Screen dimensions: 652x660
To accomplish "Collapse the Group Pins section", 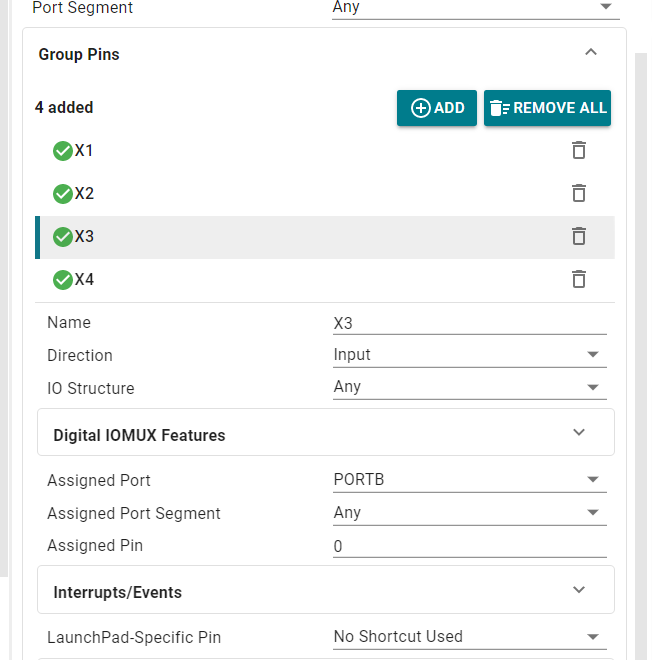I will (591, 52).
